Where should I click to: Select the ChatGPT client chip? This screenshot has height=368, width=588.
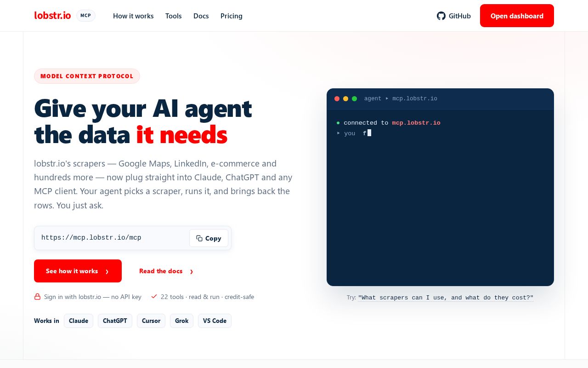(x=115, y=321)
